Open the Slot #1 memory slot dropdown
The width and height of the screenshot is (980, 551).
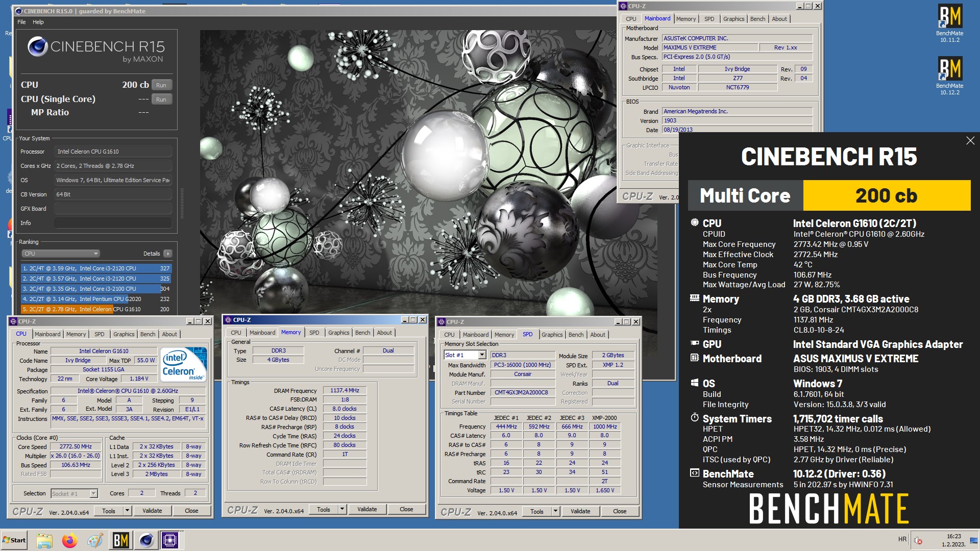tap(481, 355)
